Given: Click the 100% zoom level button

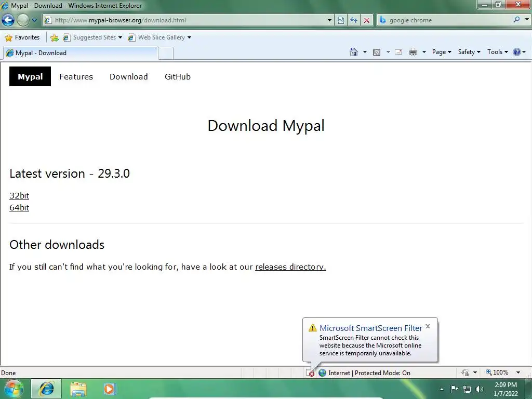Looking at the screenshot, I should point(497,373).
